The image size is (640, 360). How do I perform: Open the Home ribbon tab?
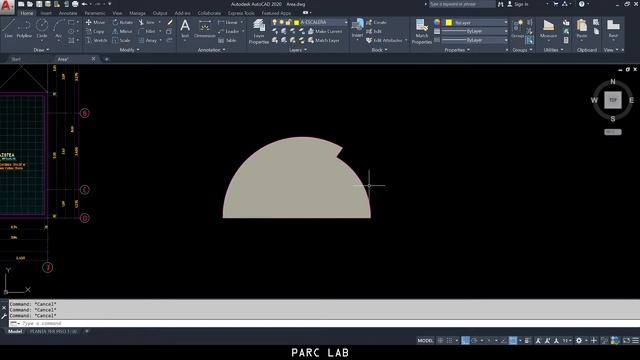click(27, 13)
